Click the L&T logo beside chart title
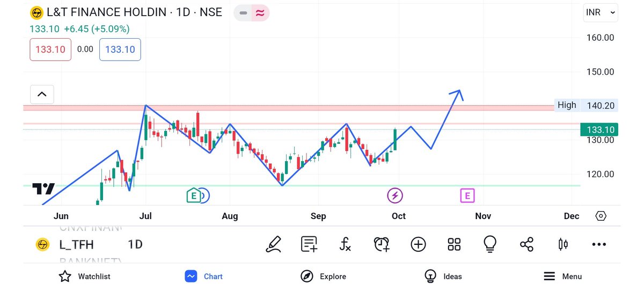Image resolution: width=644 pixels, height=290 pixels. point(37,12)
